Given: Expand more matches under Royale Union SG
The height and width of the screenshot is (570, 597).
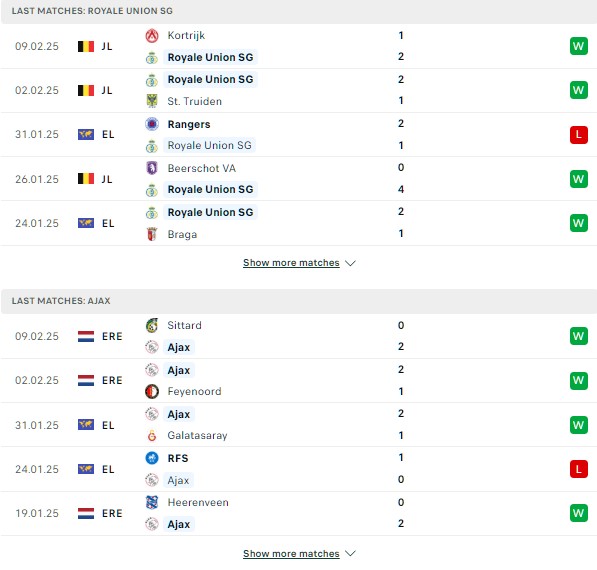Looking at the screenshot, I should (x=291, y=263).
